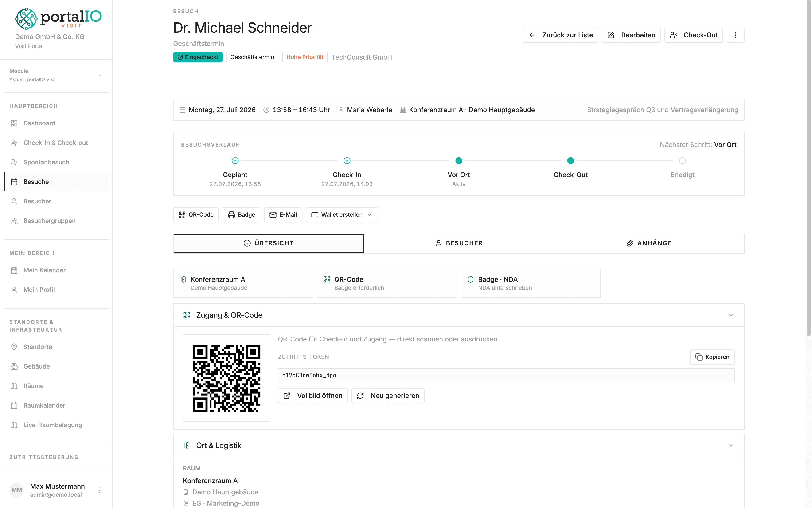812x508 pixels.
Task: Click the Hohe Priorität tag
Action: click(x=305, y=57)
